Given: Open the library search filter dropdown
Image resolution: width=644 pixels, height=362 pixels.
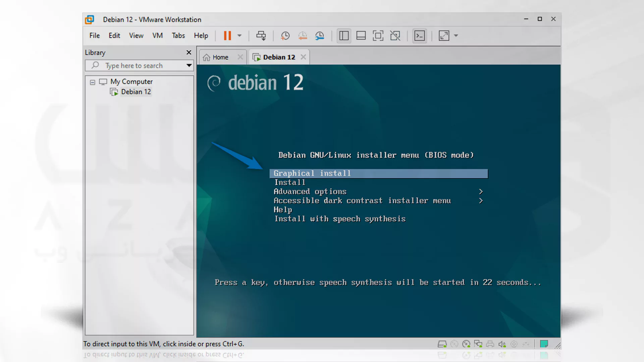Looking at the screenshot, I should point(189,66).
